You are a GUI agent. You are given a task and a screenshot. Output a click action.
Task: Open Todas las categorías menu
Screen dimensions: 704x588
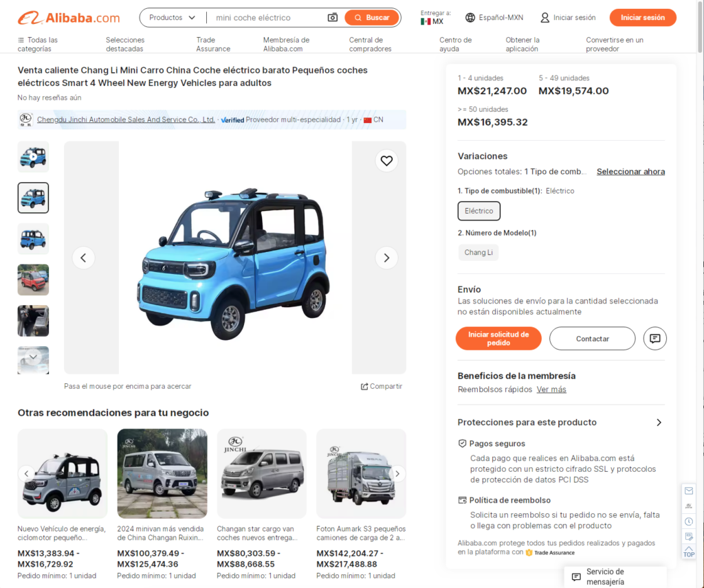[38, 44]
